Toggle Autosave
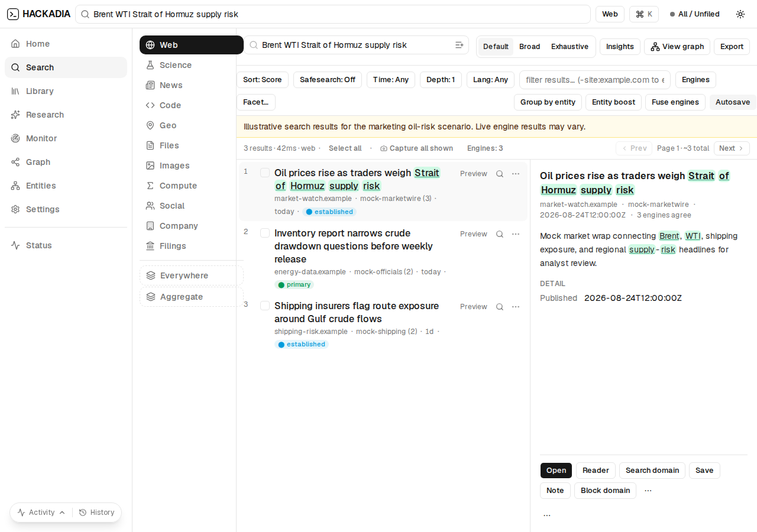757x532 pixels. (x=733, y=102)
